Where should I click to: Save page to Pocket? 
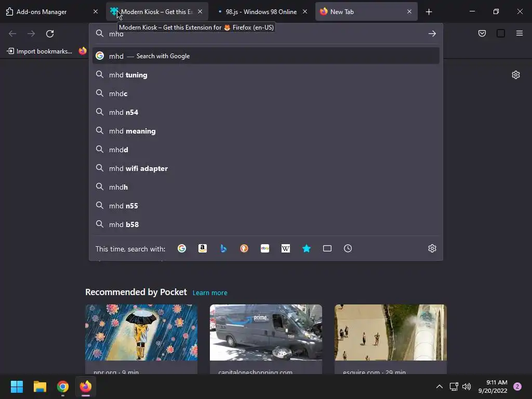tap(482, 33)
